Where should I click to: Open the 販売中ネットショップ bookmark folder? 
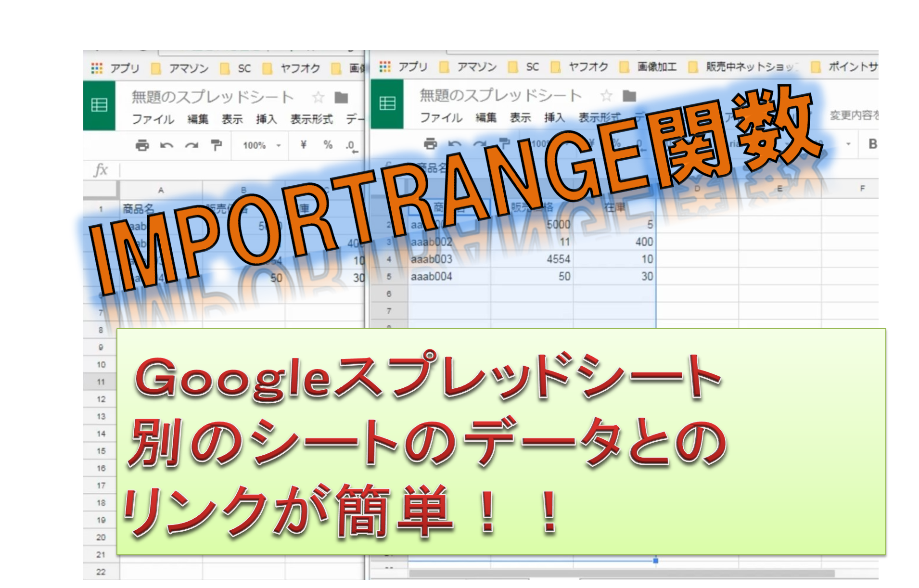tap(744, 67)
